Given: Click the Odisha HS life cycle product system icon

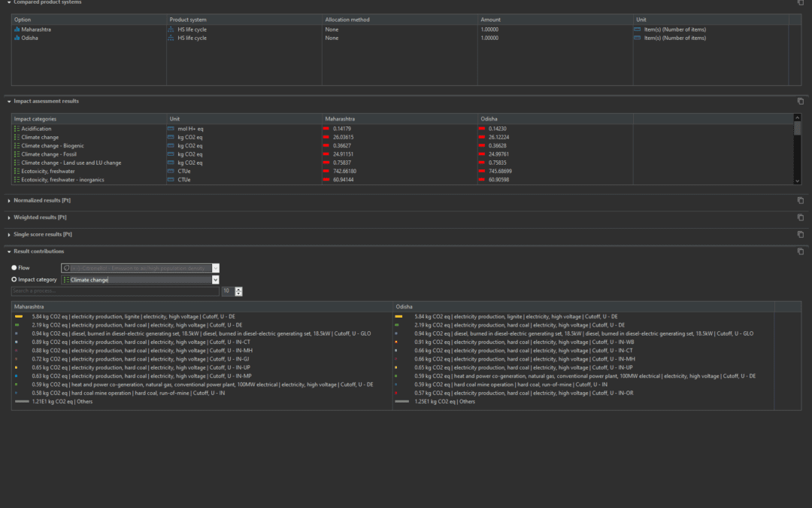Looking at the screenshot, I should coord(171,38).
